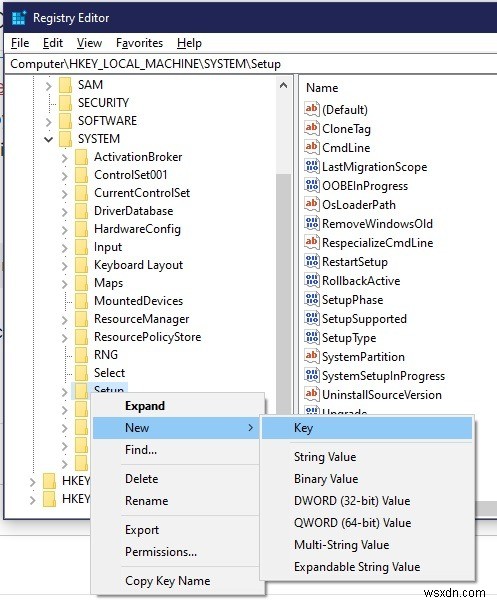Choose String Value in New submenu
This screenshot has width=497, height=603.
coord(367,456)
